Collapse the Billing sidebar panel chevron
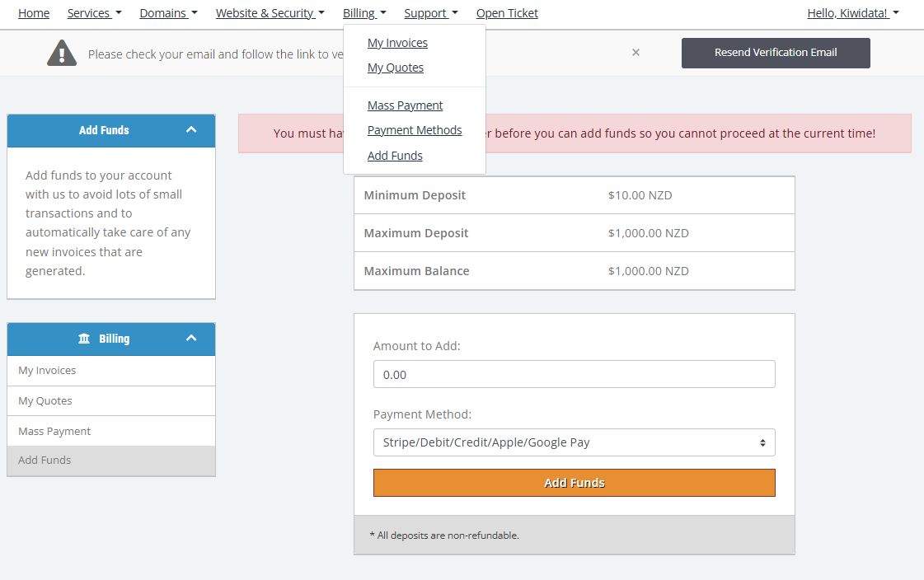Image resolution: width=924 pixels, height=580 pixels. coord(191,339)
